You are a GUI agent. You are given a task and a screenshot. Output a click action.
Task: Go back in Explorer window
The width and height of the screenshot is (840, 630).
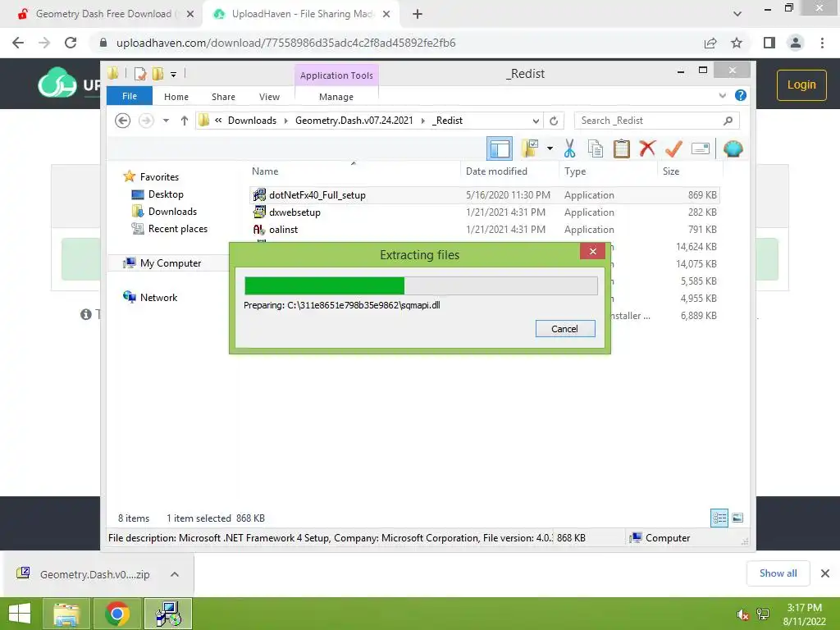(123, 121)
